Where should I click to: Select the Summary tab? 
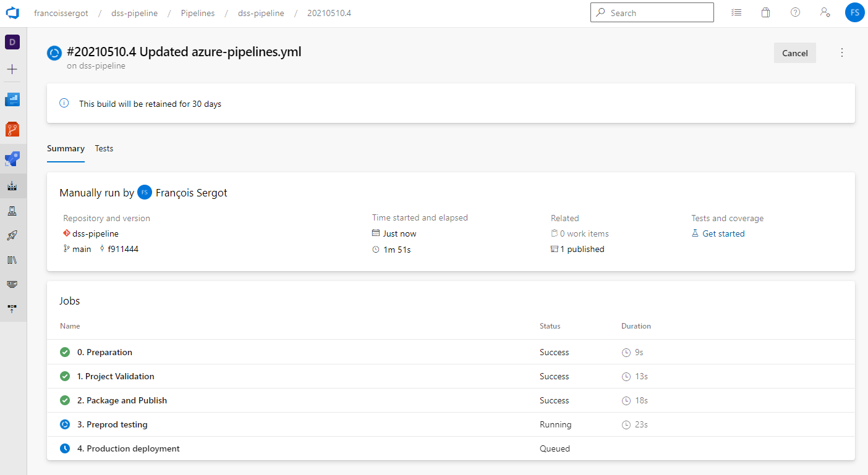[x=66, y=148]
